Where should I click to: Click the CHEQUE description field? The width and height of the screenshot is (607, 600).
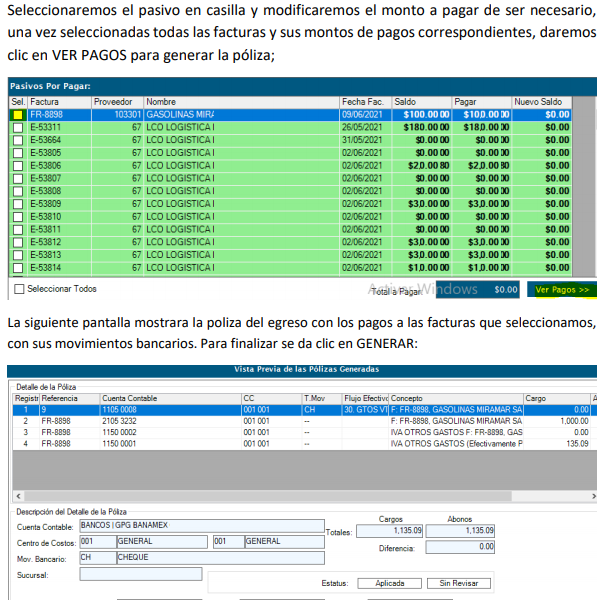pos(220,557)
